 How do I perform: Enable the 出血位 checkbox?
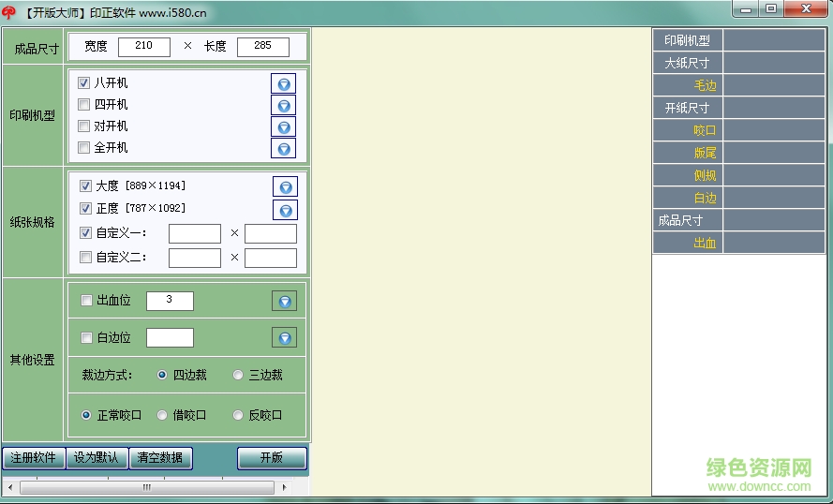tap(87, 301)
